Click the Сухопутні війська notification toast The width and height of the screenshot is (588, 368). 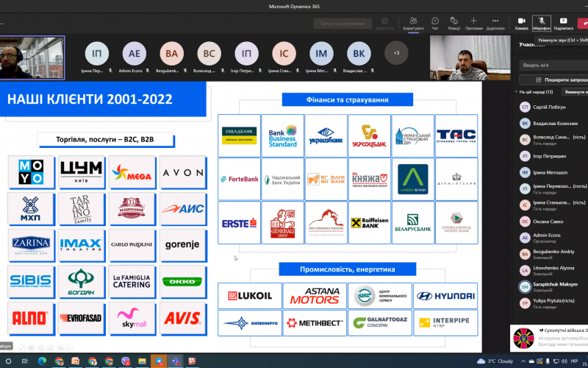point(549,338)
